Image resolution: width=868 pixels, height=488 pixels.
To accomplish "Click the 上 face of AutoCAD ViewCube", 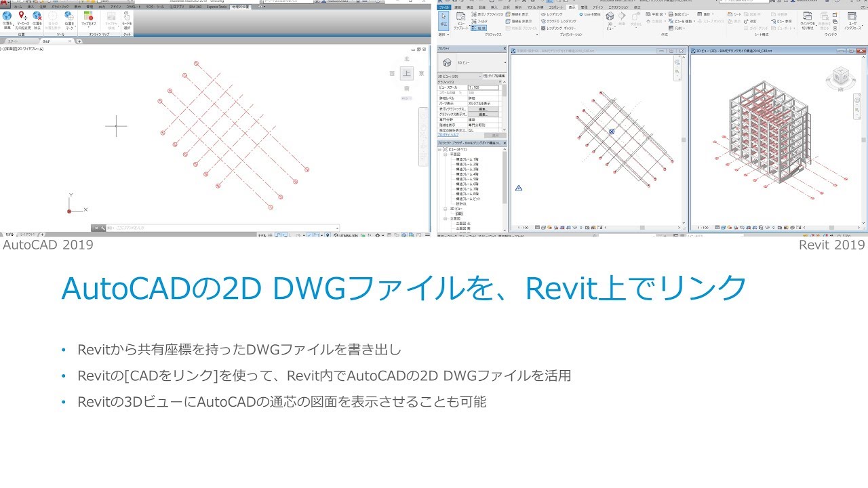I will (x=406, y=73).
